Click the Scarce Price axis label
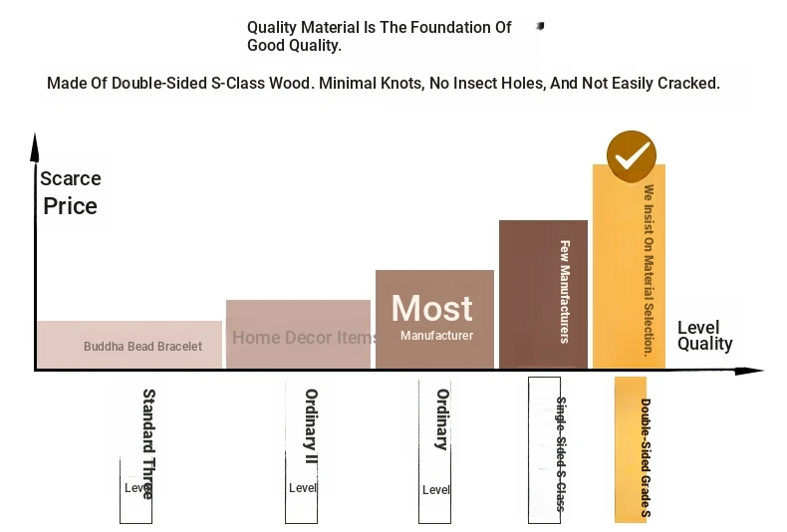The width and height of the screenshot is (787, 532). [71, 193]
